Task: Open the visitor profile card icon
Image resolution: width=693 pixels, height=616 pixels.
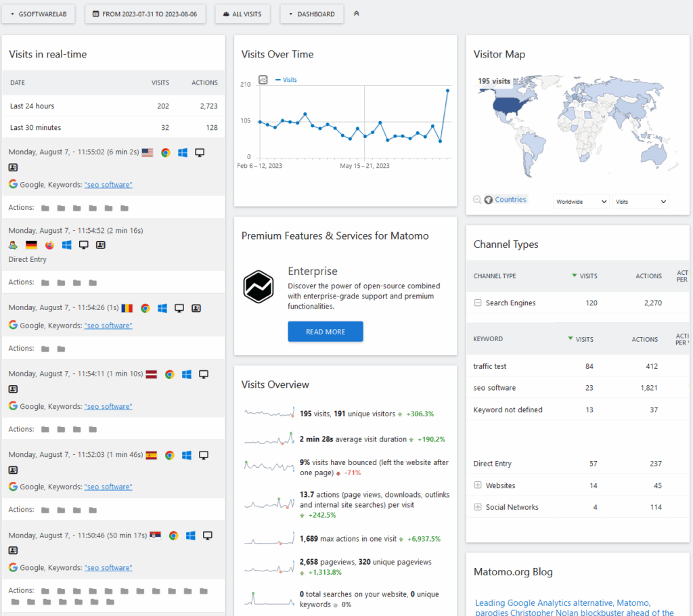Action: click(x=13, y=167)
